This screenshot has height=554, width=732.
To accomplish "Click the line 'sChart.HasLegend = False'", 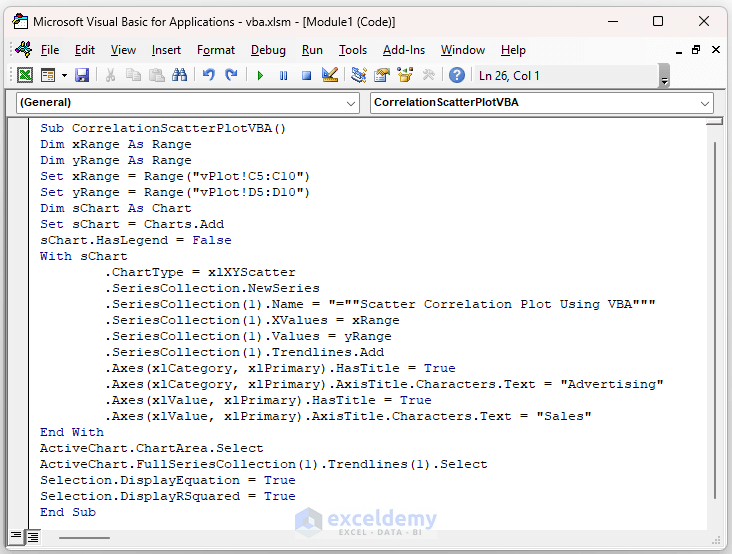I will point(136,240).
